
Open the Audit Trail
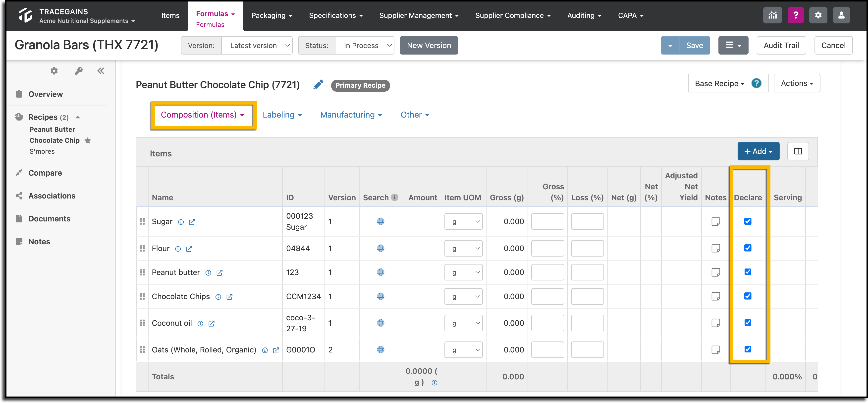point(781,46)
